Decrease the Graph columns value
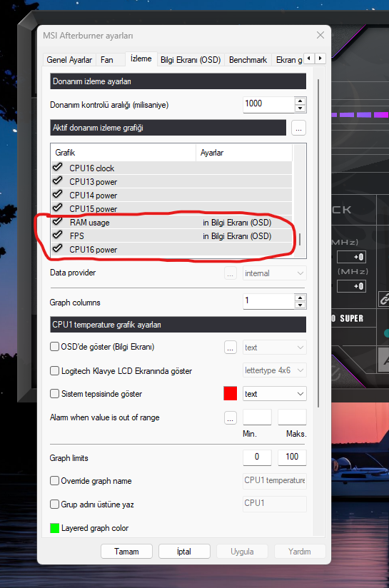This screenshot has height=588, width=389. click(x=300, y=305)
